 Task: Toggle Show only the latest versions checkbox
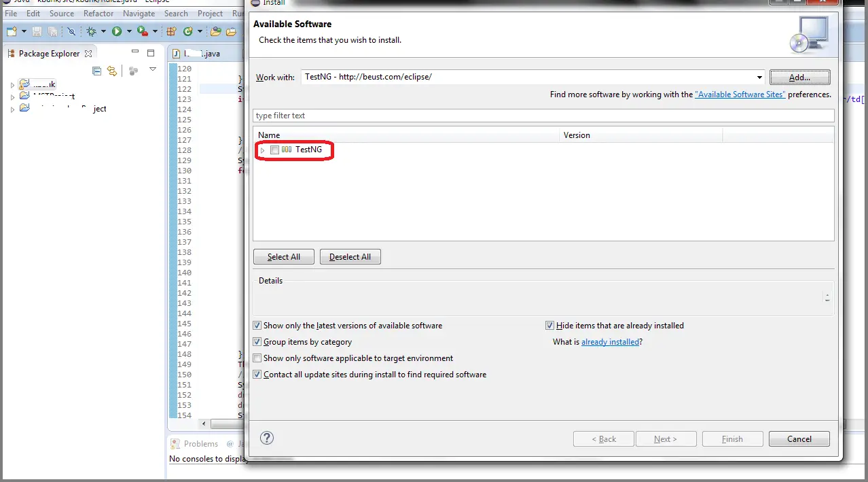coord(257,326)
